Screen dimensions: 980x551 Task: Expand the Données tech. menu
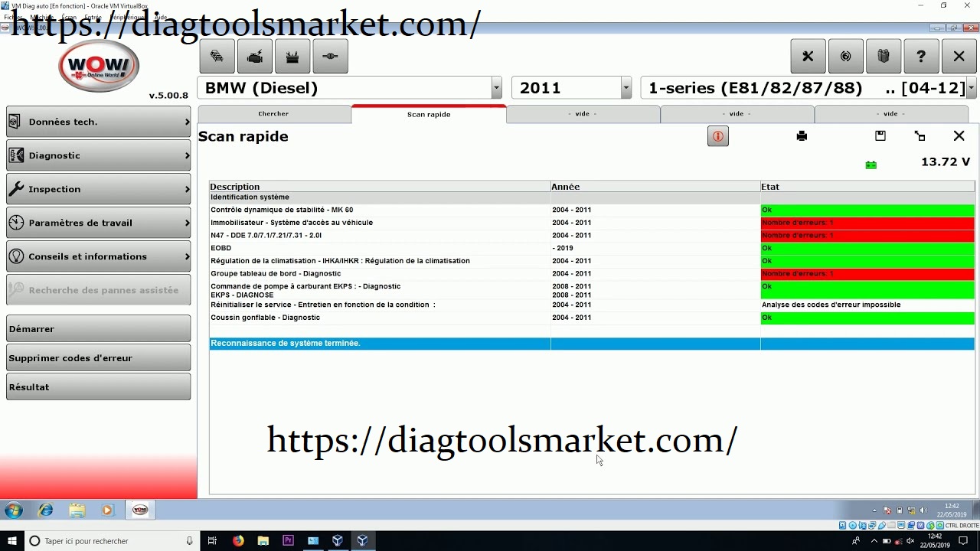coord(98,122)
